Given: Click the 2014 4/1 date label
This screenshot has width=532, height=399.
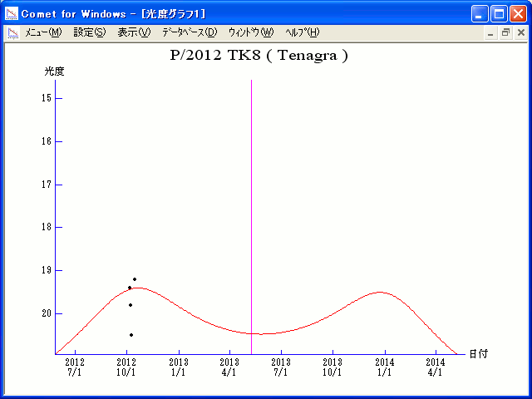Looking at the screenshot, I should (436, 367).
